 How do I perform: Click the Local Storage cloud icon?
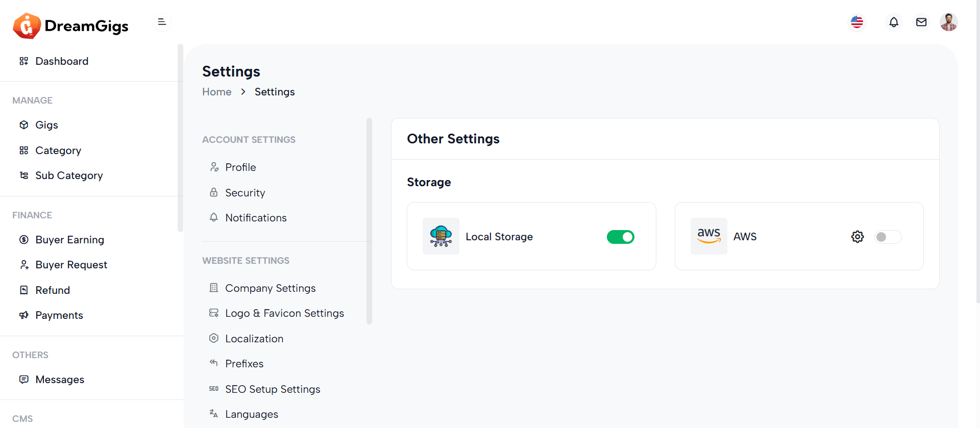click(x=440, y=236)
